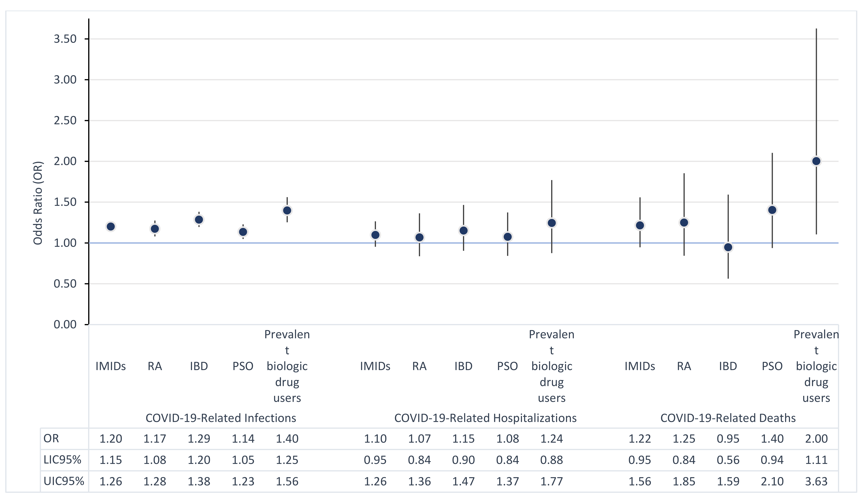Click the RA marker under COVID-19-Related Deaths
Screen dimensions: 868x500
(684, 223)
